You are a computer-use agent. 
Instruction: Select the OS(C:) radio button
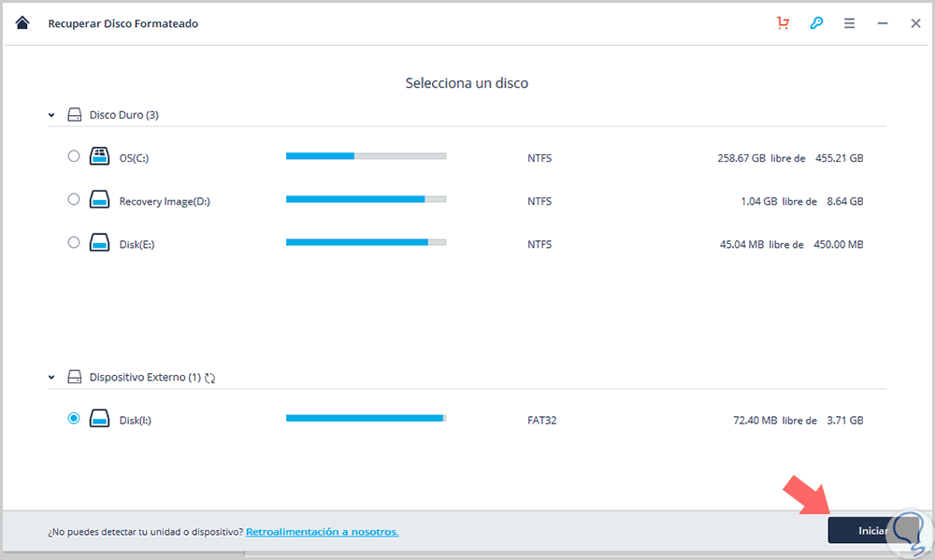[x=74, y=156]
